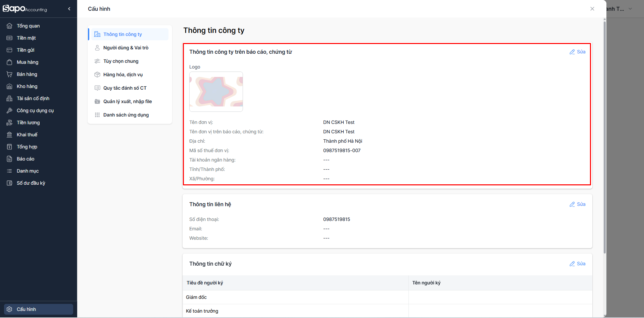Click the vertical scrollbar of settings panel
Viewport: 644px width, 318px height.
pyautogui.click(x=605, y=134)
